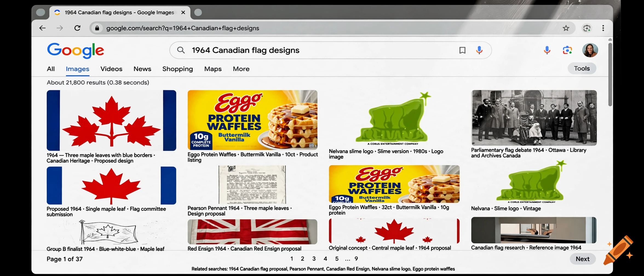644x276 pixels.
Task: Click the magnifier icon in the search box
Action: coord(181,50)
